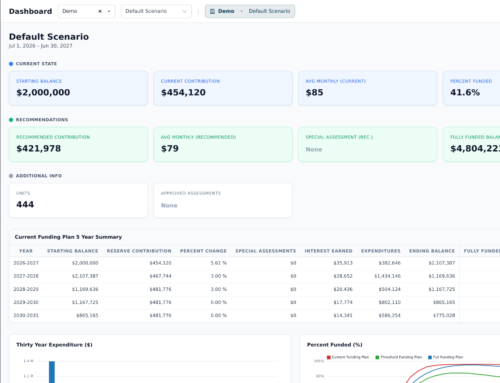Click interest earned $28,652 cell

click(343, 276)
